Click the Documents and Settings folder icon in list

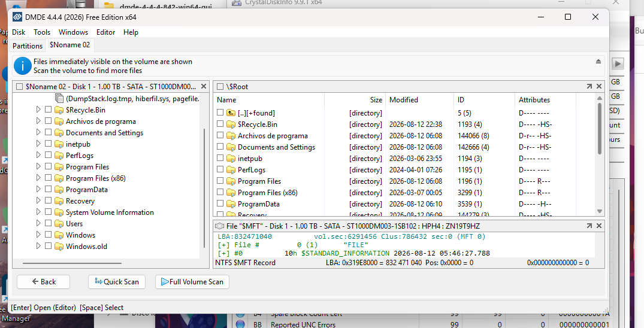tap(231, 147)
